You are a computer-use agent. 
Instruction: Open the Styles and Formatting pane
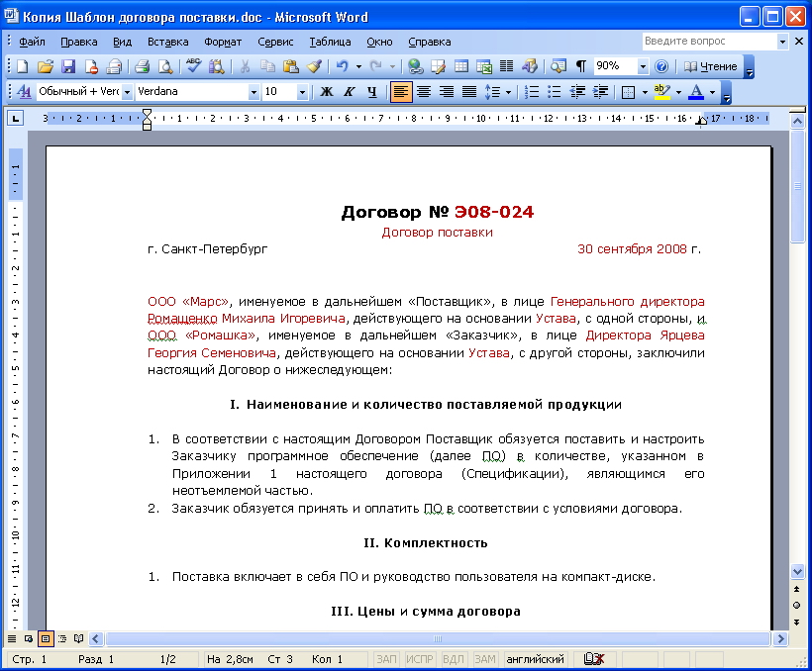point(24,92)
